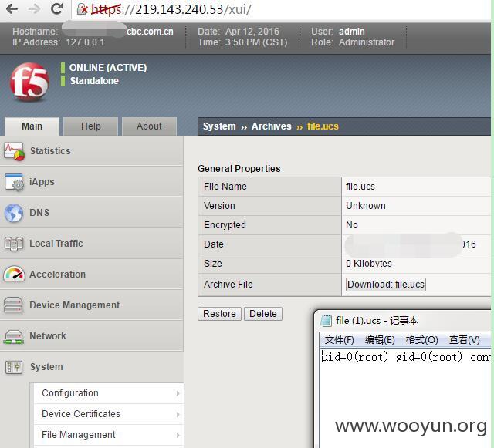Screen dimensions: 494x448
Task: Click the Unknown version value
Action: tap(365, 206)
